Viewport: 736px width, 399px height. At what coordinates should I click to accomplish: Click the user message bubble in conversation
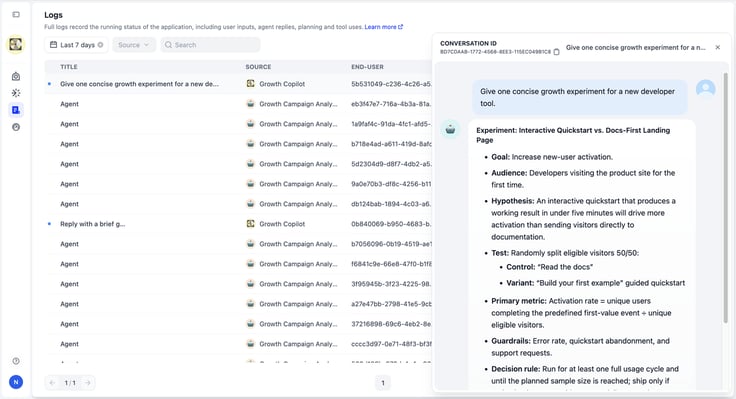580,97
